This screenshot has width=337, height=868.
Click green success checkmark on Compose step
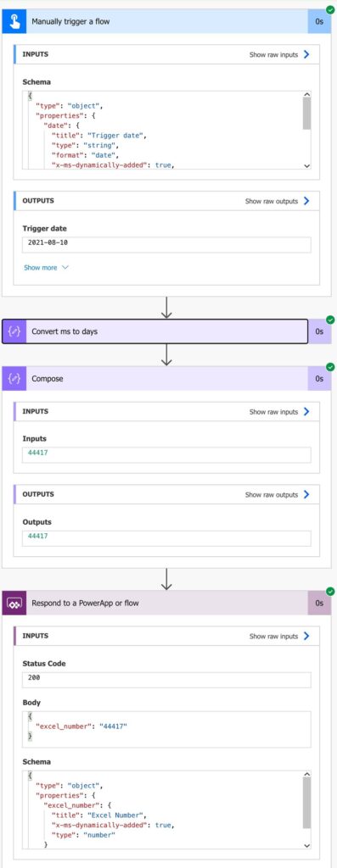click(330, 366)
